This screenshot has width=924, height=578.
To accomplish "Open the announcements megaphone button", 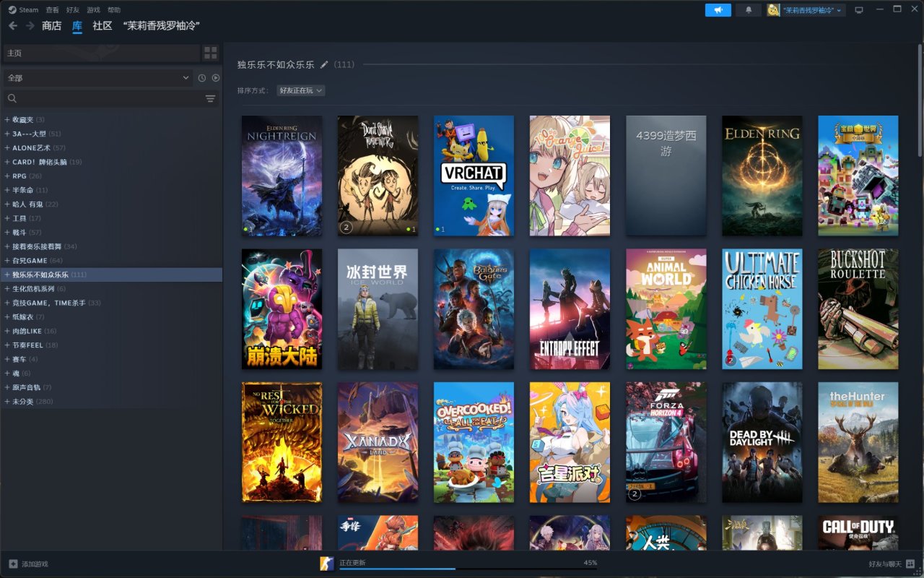I will (718, 10).
